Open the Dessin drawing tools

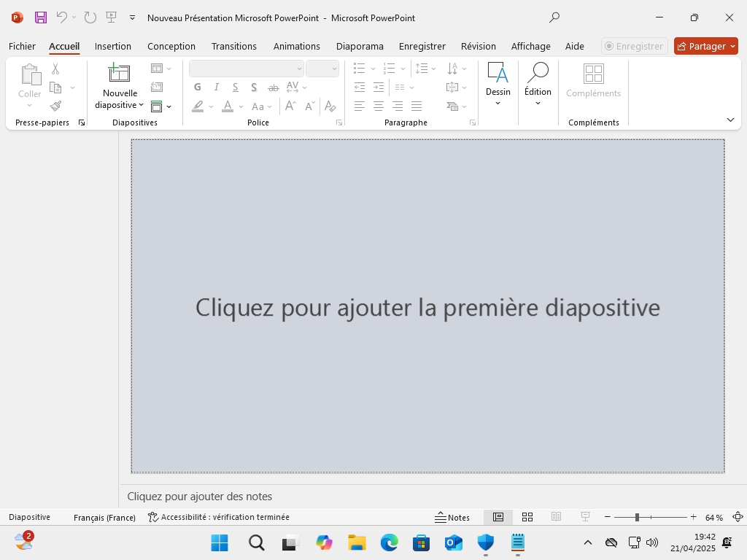click(498, 79)
